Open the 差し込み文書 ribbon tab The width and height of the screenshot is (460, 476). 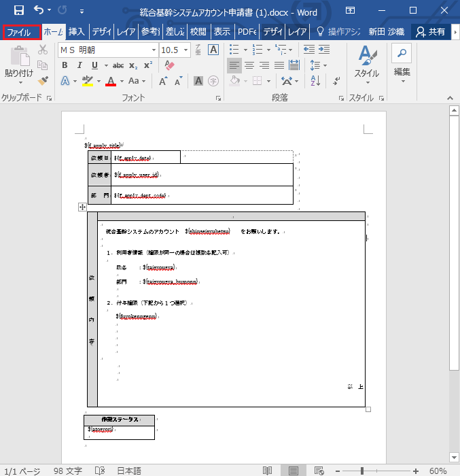175,31
